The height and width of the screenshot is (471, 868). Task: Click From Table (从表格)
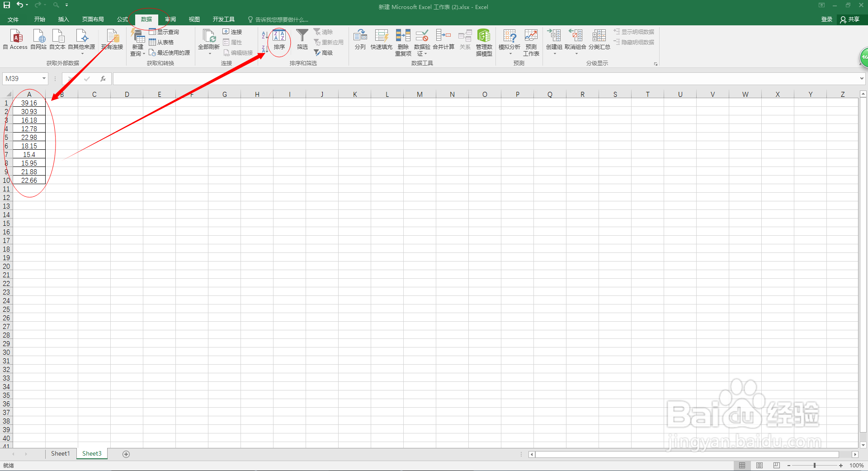[x=162, y=42]
